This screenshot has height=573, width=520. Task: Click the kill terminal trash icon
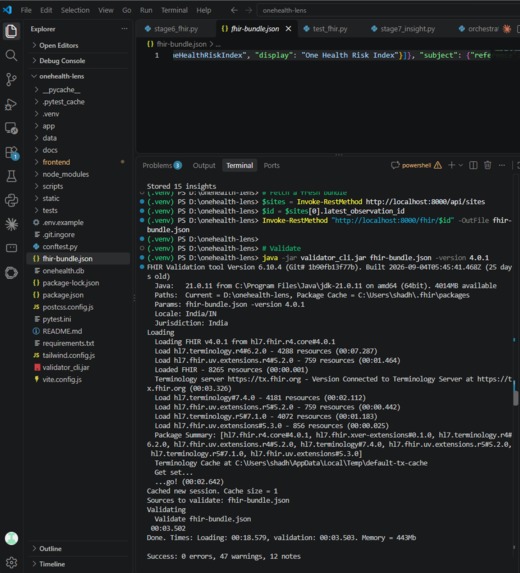point(487,165)
